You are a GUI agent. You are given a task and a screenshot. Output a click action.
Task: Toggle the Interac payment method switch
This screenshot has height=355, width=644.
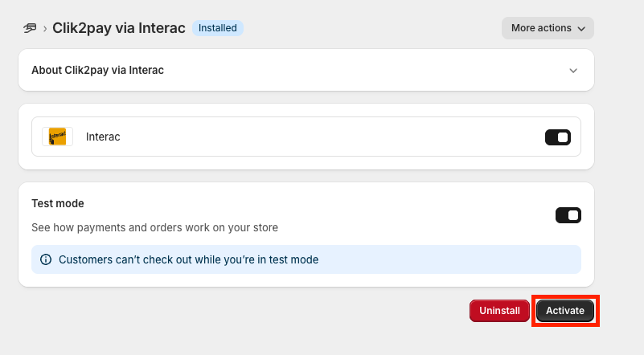tap(558, 137)
